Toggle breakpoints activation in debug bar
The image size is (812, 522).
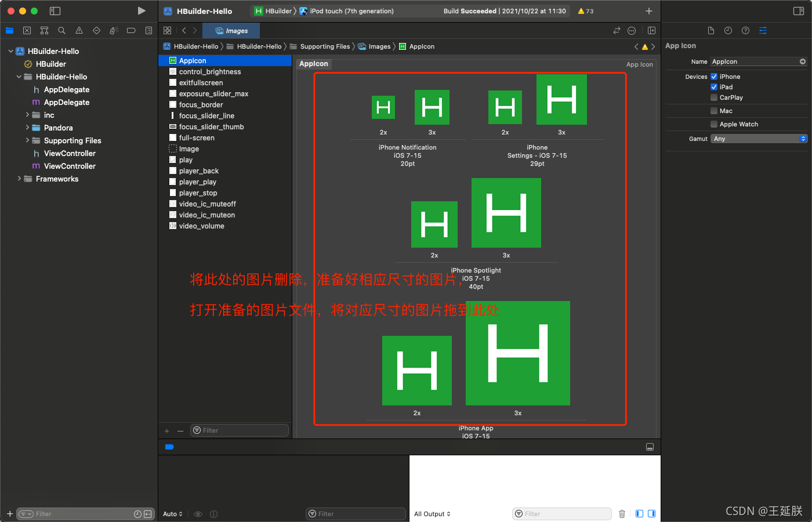[169, 447]
